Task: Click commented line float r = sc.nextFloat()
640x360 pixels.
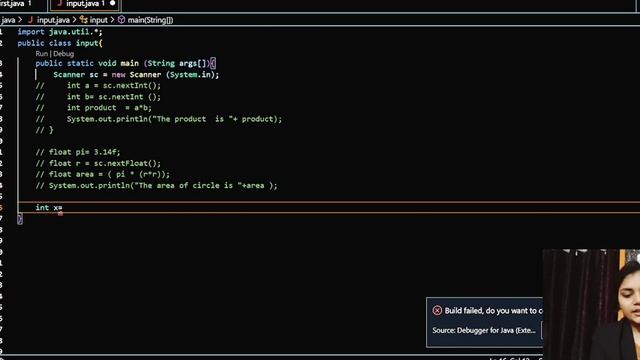Action: [98, 163]
